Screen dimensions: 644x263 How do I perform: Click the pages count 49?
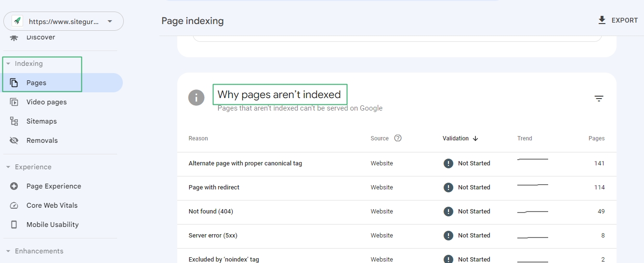(601, 212)
